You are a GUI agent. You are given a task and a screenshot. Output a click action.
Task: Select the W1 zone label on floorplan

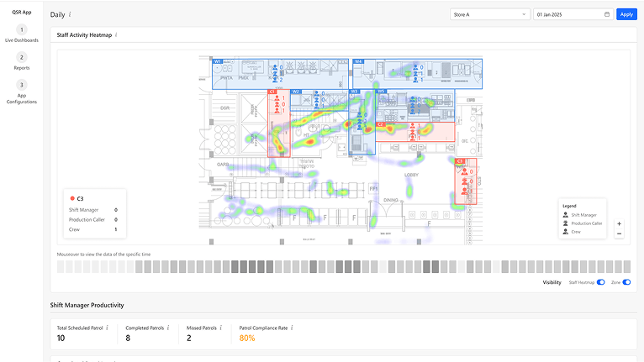click(217, 61)
